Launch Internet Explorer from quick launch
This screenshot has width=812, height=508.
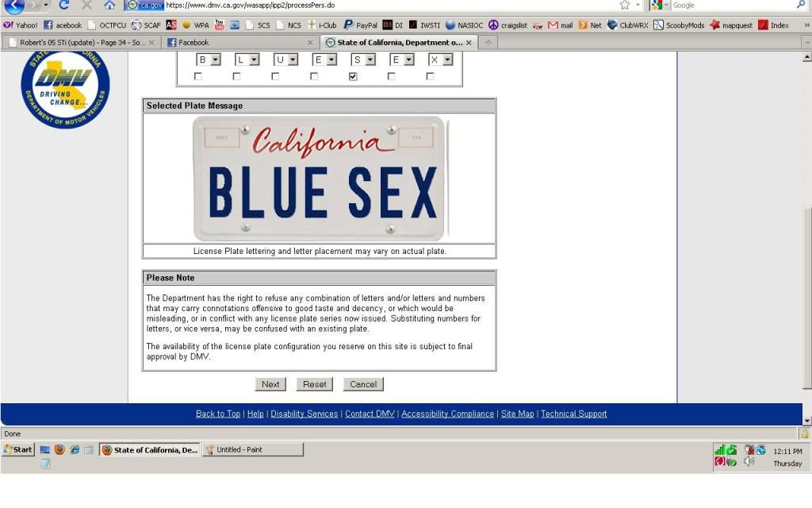(x=74, y=450)
